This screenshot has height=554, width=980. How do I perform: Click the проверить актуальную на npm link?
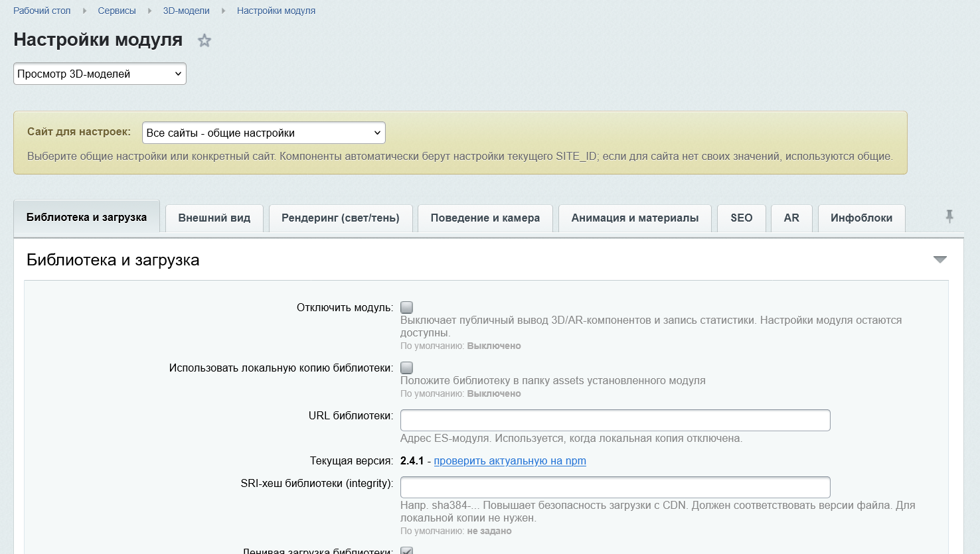coord(510,460)
